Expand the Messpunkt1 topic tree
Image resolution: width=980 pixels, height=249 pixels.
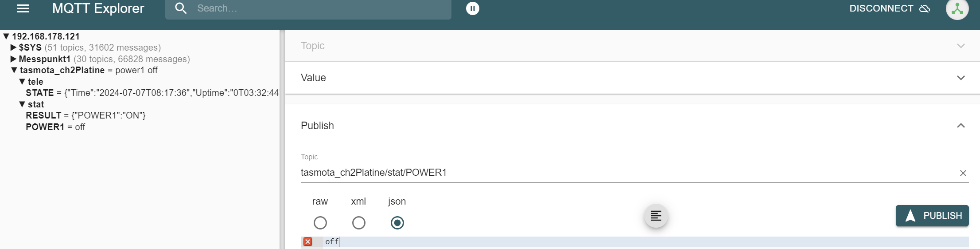point(13,59)
